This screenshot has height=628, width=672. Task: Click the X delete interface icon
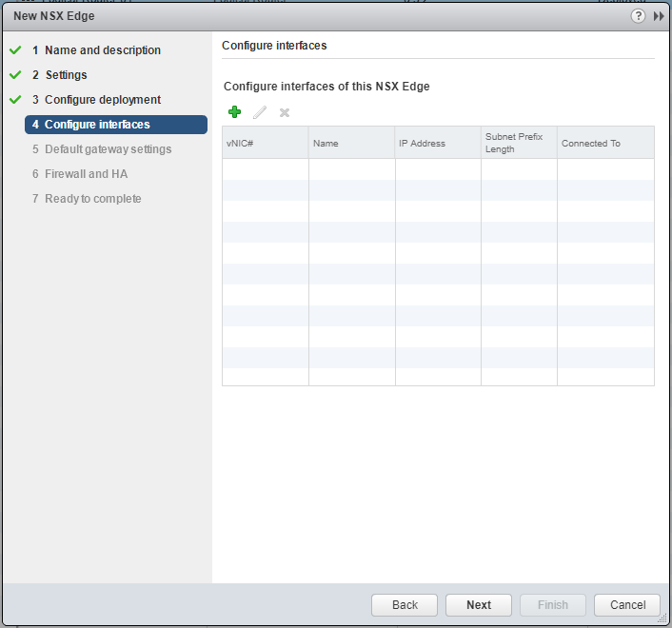tap(285, 112)
